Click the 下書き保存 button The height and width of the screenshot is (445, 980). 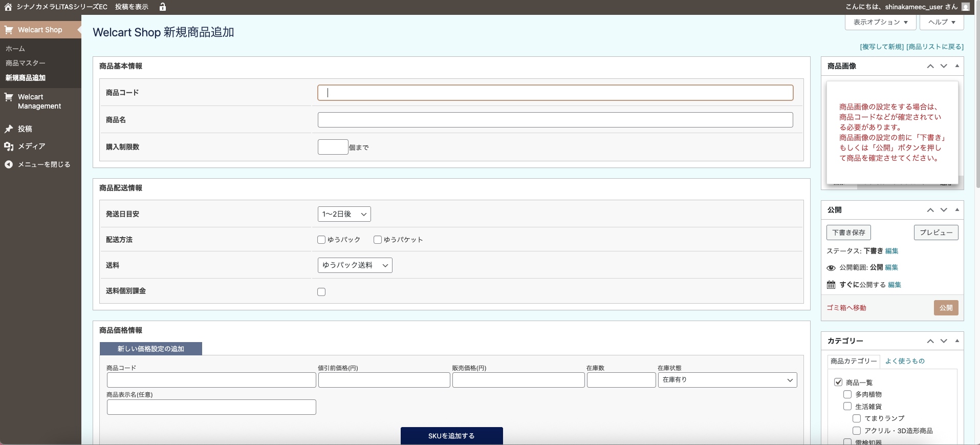(x=848, y=232)
